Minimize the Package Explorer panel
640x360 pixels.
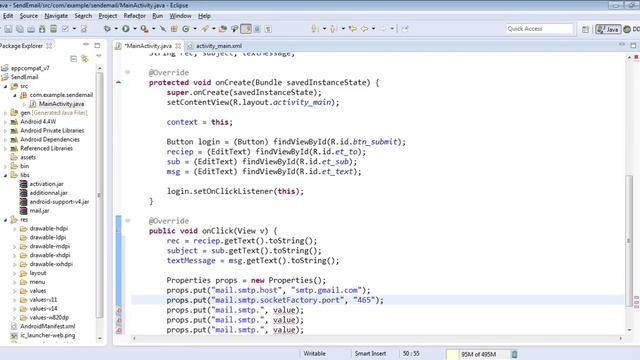pyautogui.click(x=86, y=45)
